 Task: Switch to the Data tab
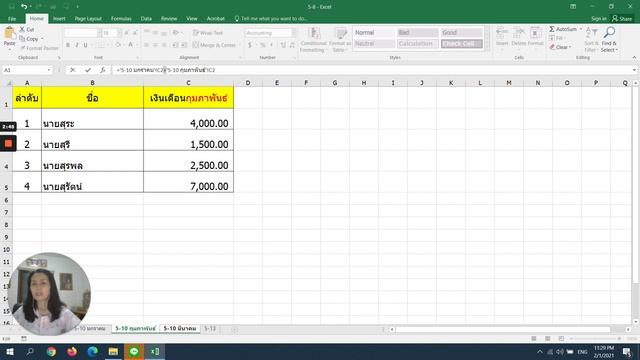pyautogui.click(x=146, y=19)
